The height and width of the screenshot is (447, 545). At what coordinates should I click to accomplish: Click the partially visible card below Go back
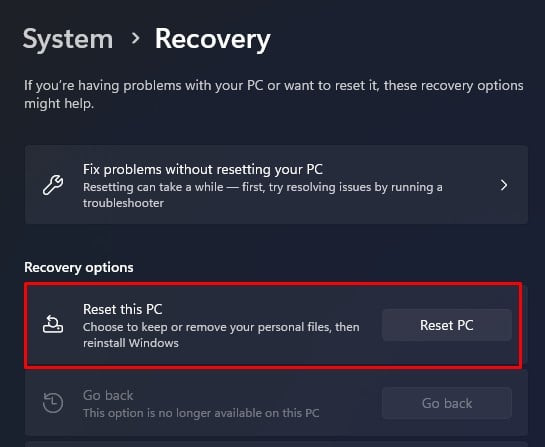coord(276,444)
